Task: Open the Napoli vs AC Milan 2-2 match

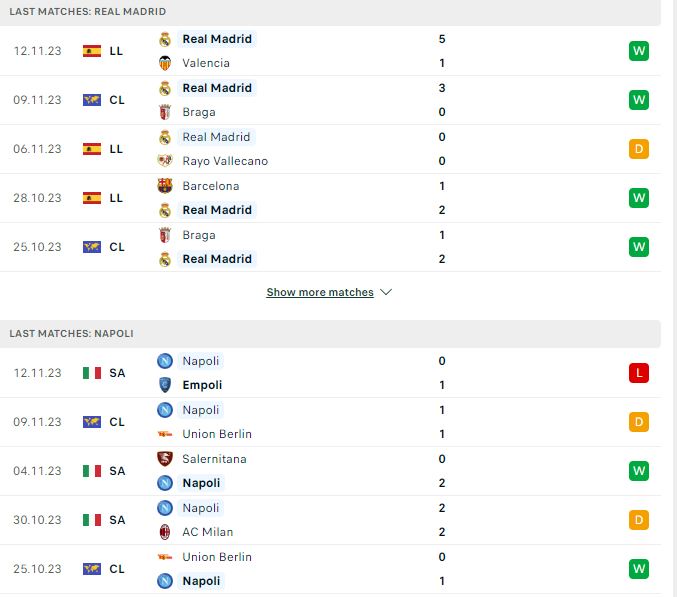Action: 330,520
